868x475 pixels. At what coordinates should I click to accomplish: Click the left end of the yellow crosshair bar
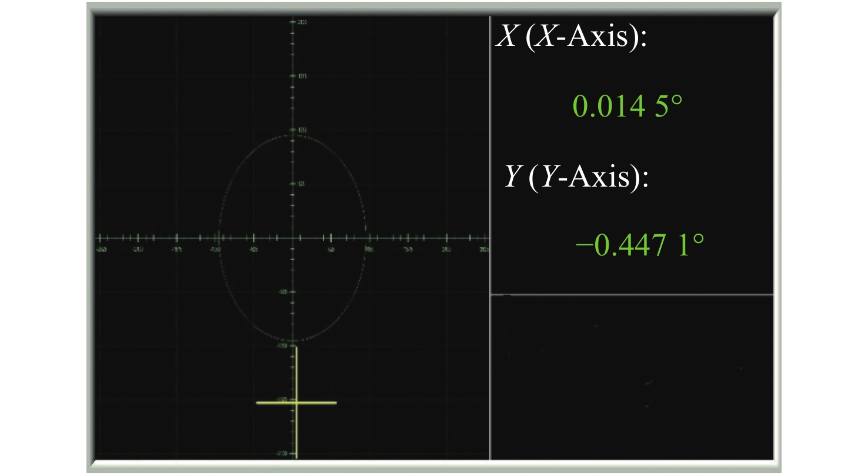(x=258, y=403)
